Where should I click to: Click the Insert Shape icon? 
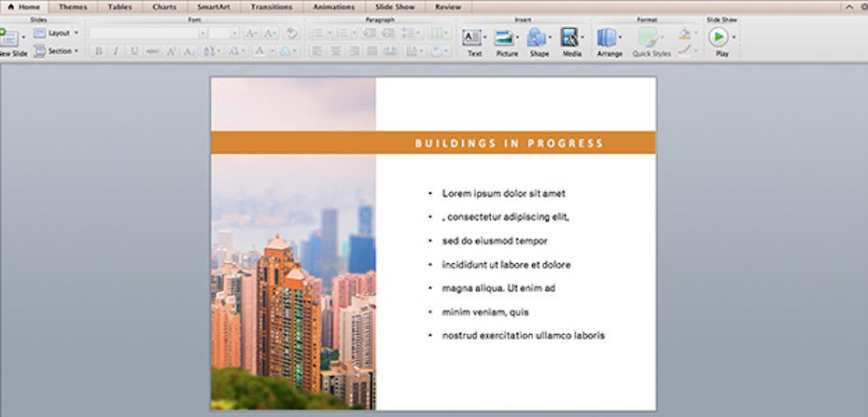coord(537,37)
